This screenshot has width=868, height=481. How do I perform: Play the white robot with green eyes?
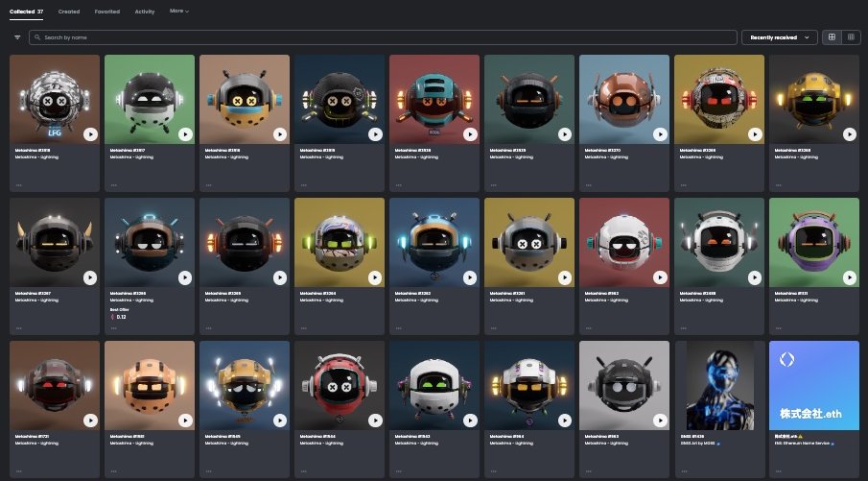click(x=470, y=421)
